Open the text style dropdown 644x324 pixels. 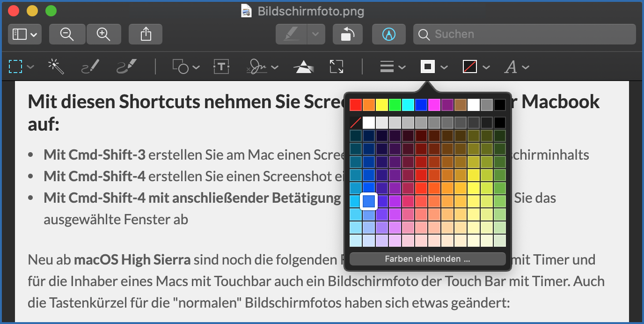[x=517, y=67]
